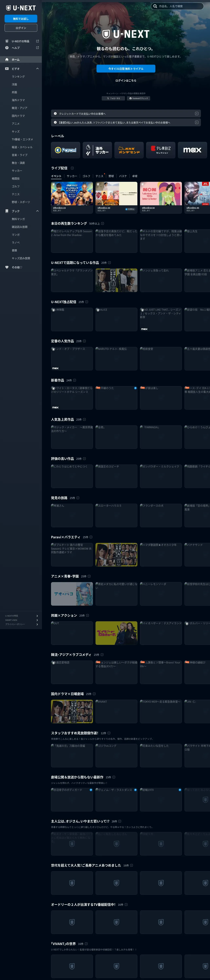
Task: Click the ログインはこちら link
Action: point(126,81)
